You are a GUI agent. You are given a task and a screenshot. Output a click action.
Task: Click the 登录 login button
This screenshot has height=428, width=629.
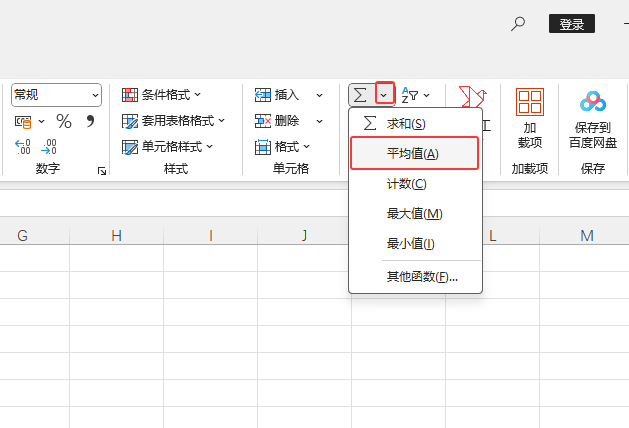[572, 24]
